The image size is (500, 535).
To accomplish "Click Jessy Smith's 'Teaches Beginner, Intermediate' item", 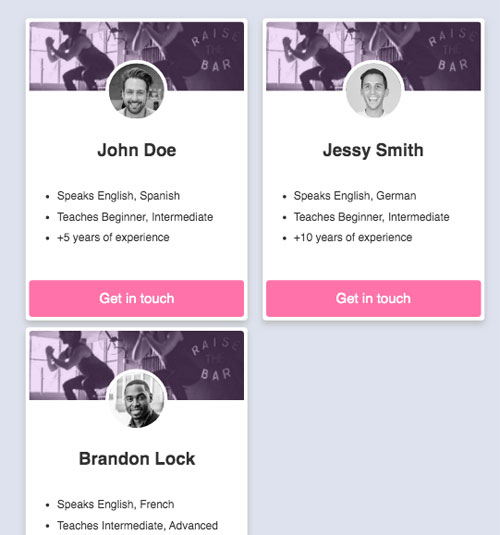I will (x=371, y=217).
